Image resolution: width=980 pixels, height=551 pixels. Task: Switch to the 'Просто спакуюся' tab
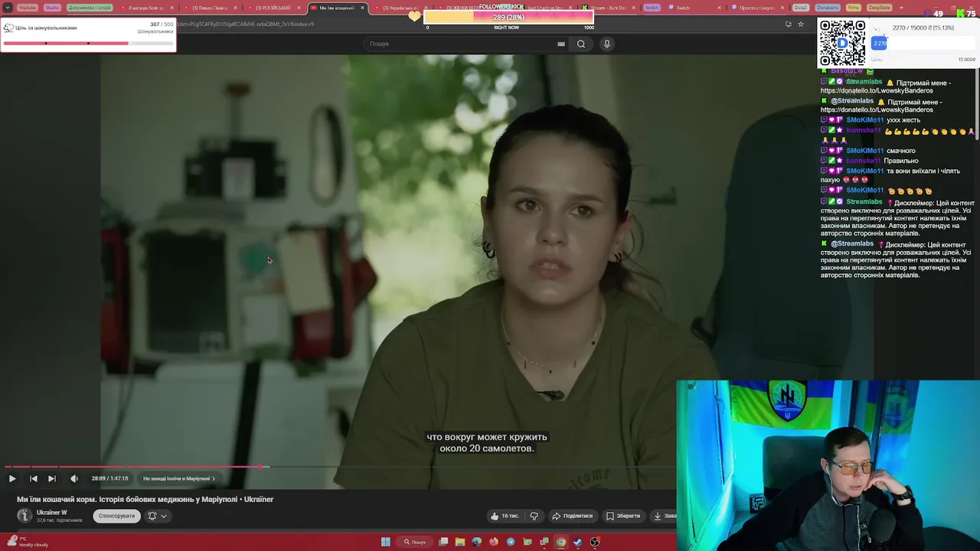pos(758,8)
